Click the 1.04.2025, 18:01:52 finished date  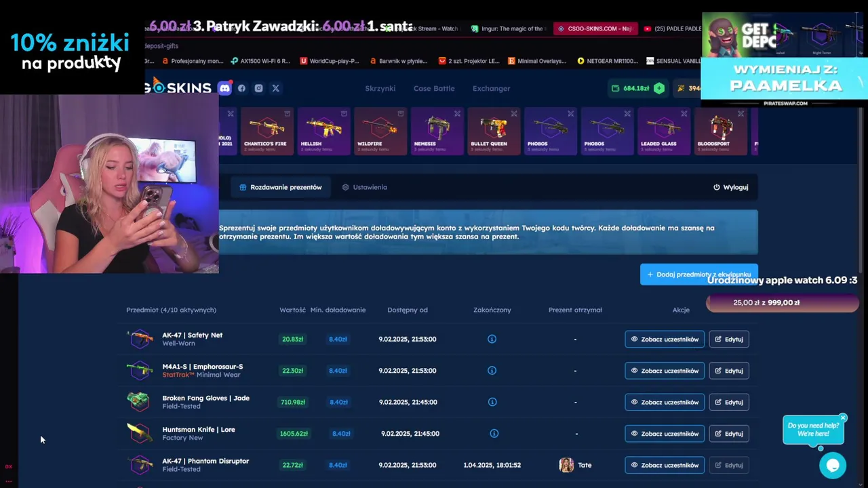click(492, 465)
